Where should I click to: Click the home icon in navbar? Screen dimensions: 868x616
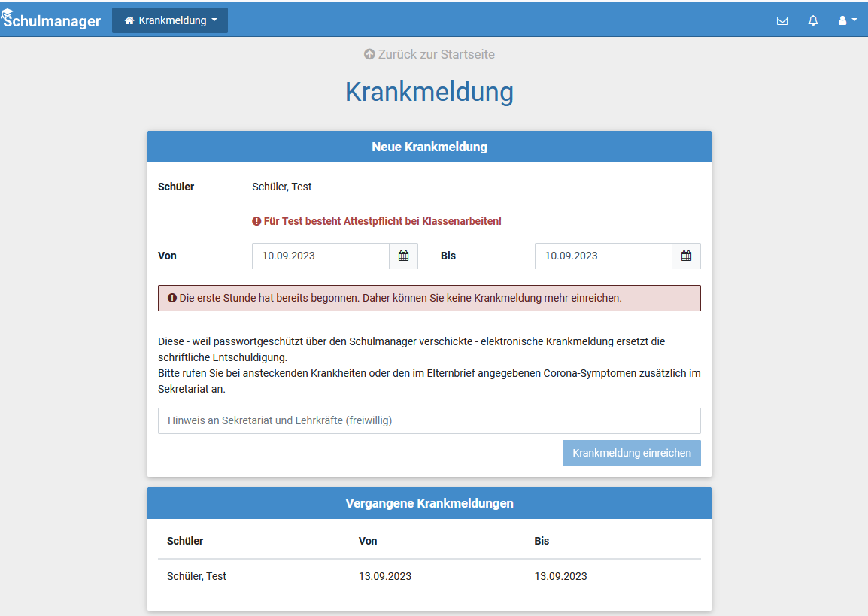(x=129, y=21)
